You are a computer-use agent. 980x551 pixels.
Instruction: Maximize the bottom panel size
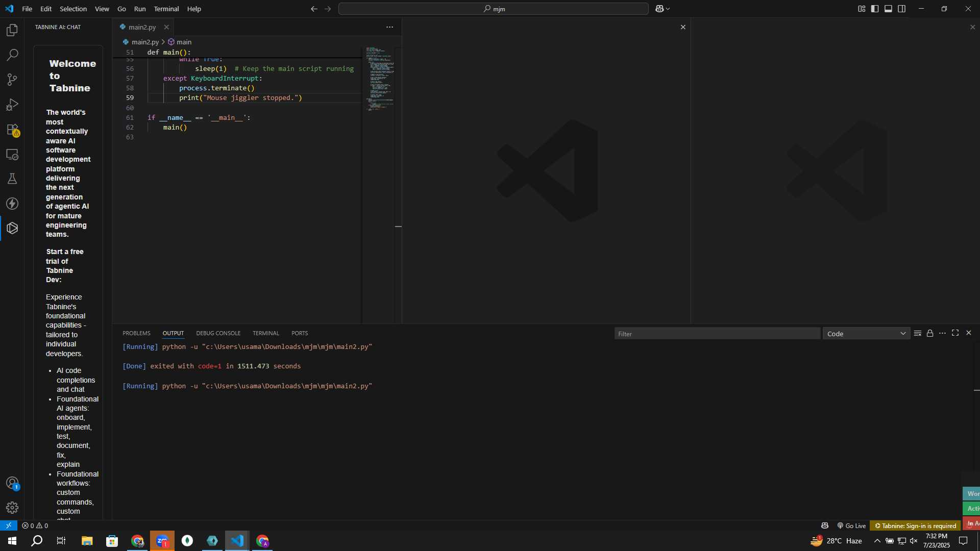(x=955, y=333)
